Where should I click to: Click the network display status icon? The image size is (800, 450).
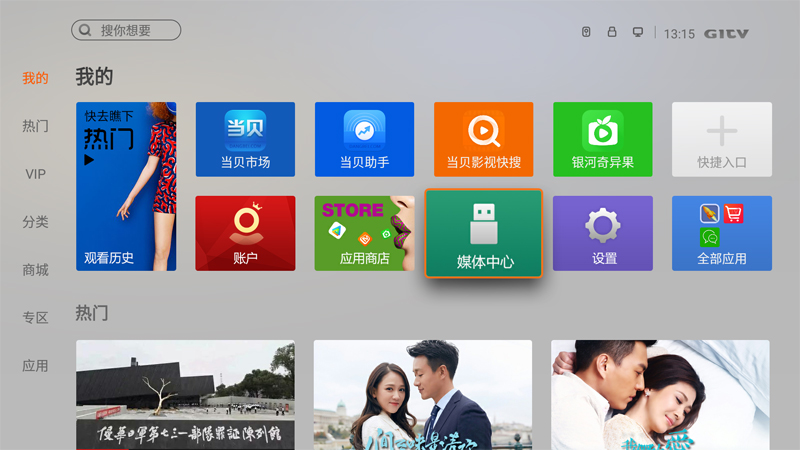click(638, 32)
